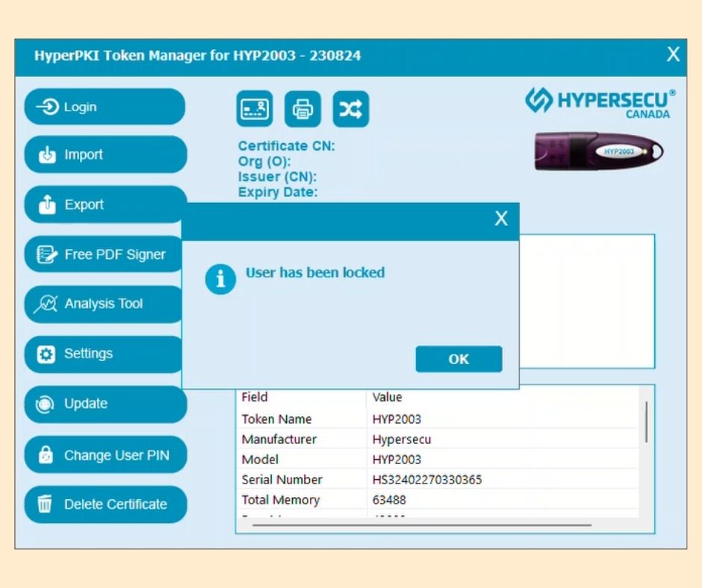The width and height of the screenshot is (702, 588).
Task: Select the Total Memory row
Action: coord(438,499)
